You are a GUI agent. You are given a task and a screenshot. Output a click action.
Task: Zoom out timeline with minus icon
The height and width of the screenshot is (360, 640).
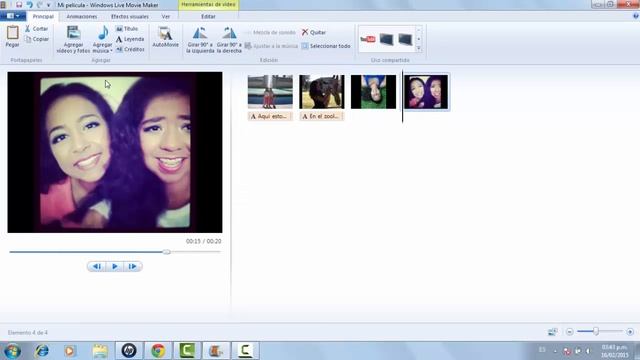tap(569, 332)
